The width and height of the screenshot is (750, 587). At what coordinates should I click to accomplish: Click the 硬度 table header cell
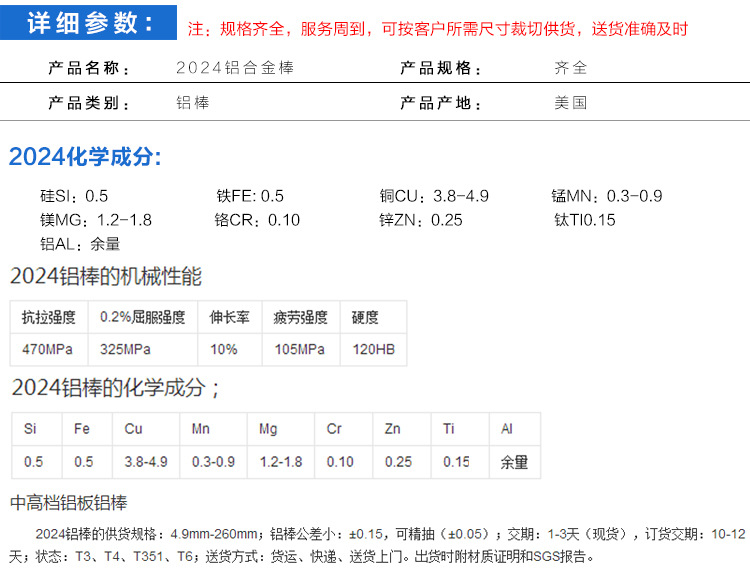pyautogui.click(x=373, y=317)
